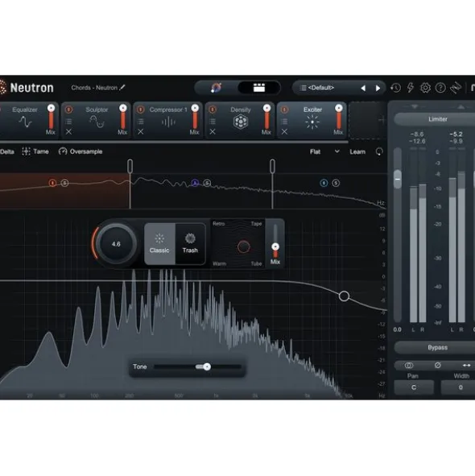Click the iZotope logo icon beside help
Viewport: 475px width, 476px height.
(456, 88)
